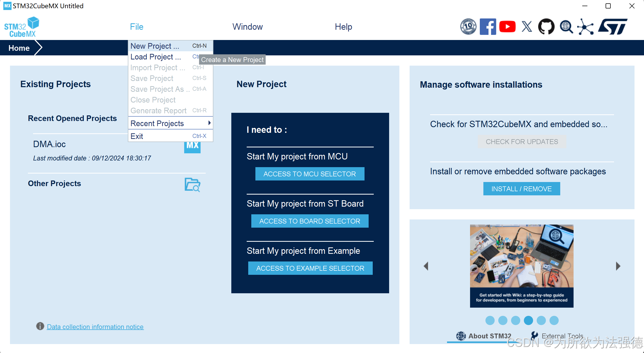Image resolution: width=644 pixels, height=353 pixels.
Task: Switch to External Tools tab
Action: pyautogui.click(x=562, y=336)
